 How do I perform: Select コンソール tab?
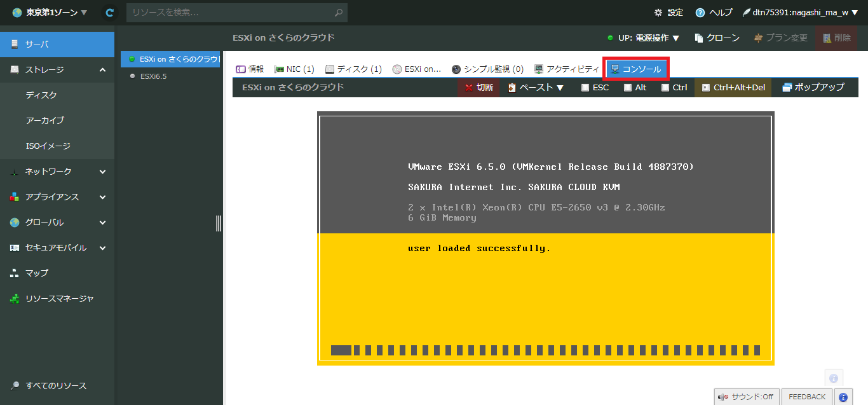[636, 69]
